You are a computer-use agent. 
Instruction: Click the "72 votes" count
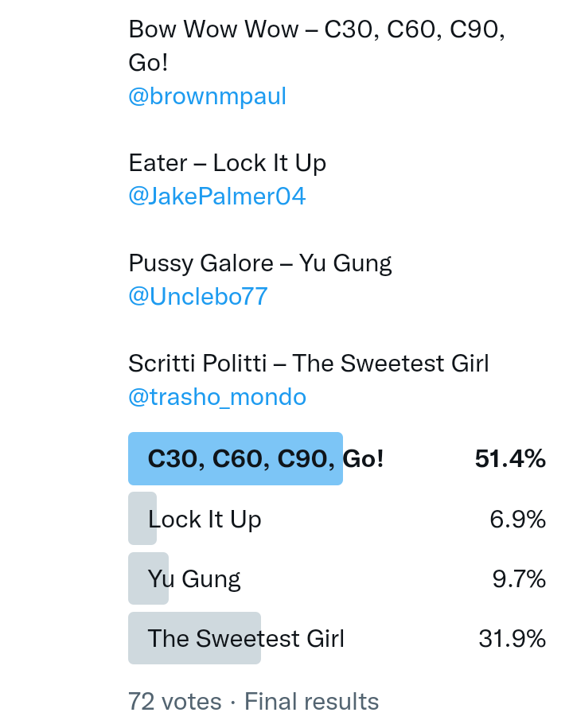coord(174,702)
